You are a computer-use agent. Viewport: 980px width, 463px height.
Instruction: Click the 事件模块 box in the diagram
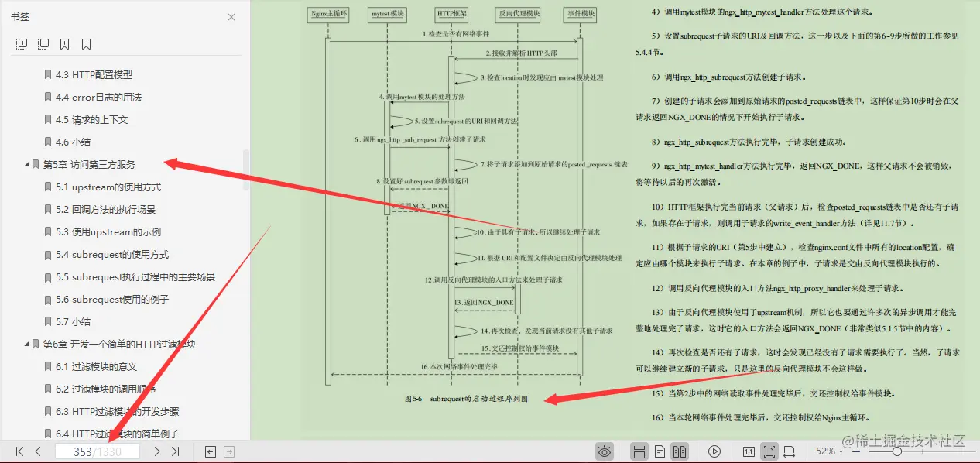pos(580,13)
